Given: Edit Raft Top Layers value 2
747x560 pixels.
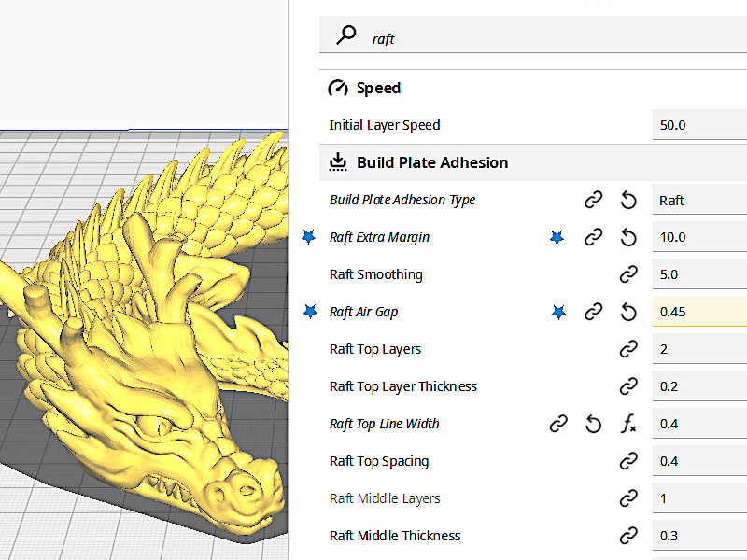Looking at the screenshot, I should click(699, 349).
